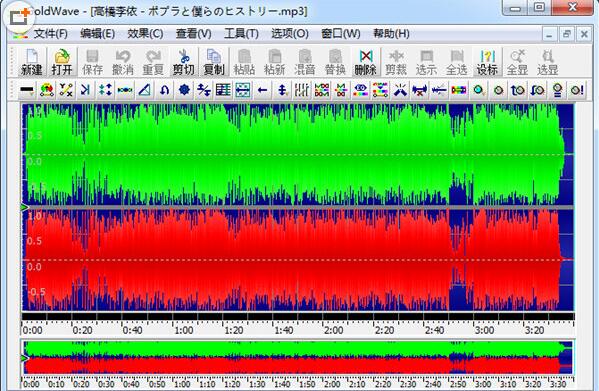This screenshot has height=391, width=599.
Task: Restore the inner document window
Action: [x=567, y=34]
